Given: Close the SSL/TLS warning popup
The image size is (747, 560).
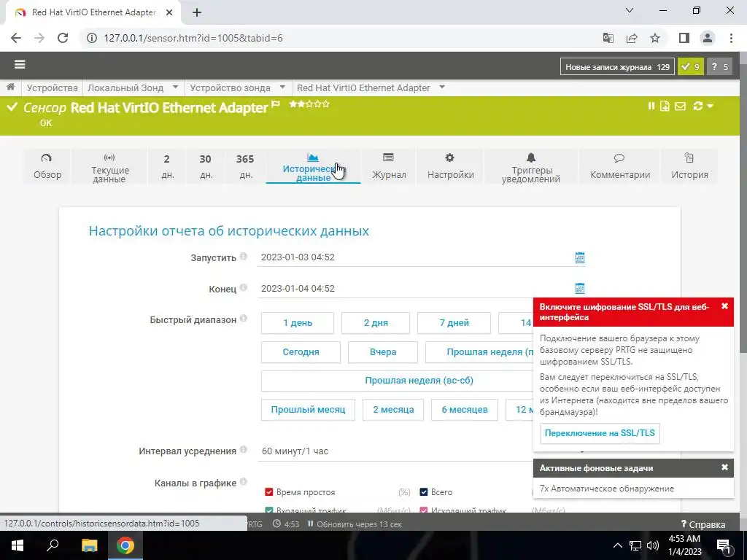Looking at the screenshot, I should [x=724, y=306].
